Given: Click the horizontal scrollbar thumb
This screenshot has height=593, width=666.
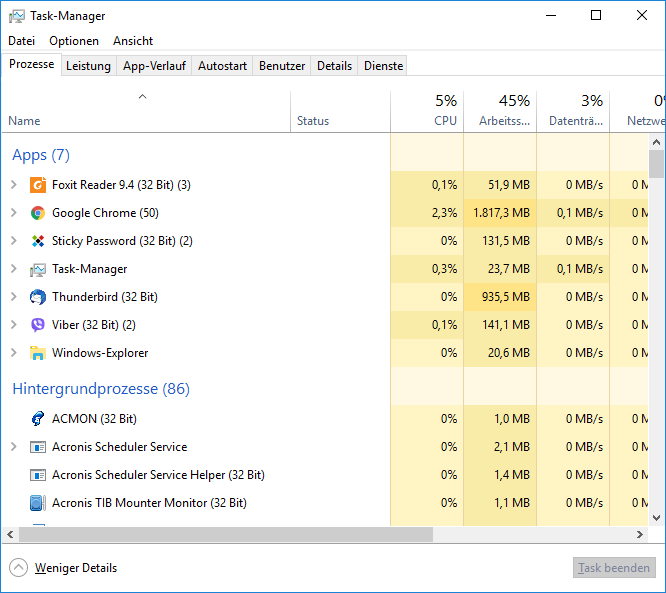Looking at the screenshot, I should [226, 534].
